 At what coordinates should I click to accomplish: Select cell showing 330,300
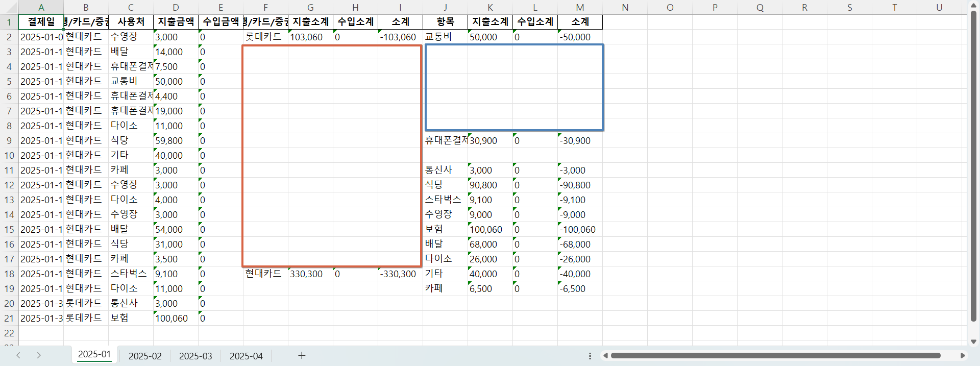(x=310, y=274)
